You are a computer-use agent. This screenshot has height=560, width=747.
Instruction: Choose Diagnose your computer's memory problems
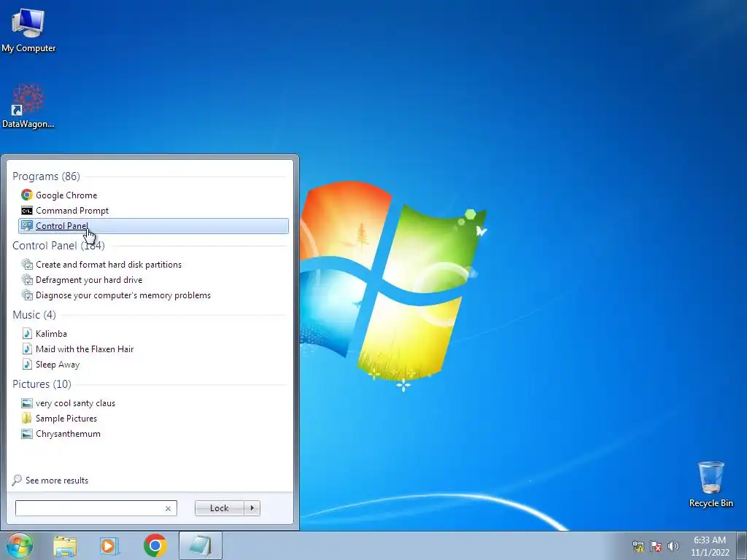point(123,295)
